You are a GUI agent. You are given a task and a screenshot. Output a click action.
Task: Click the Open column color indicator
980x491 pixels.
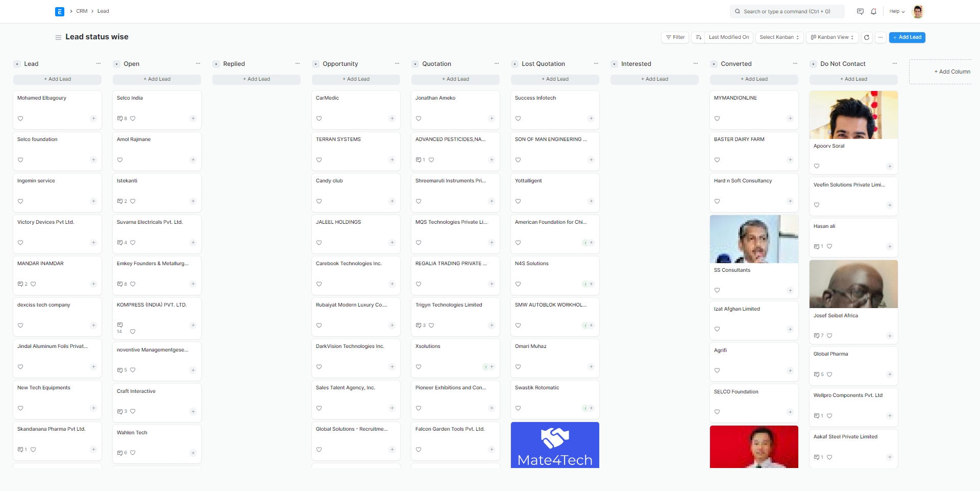click(x=117, y=64)
